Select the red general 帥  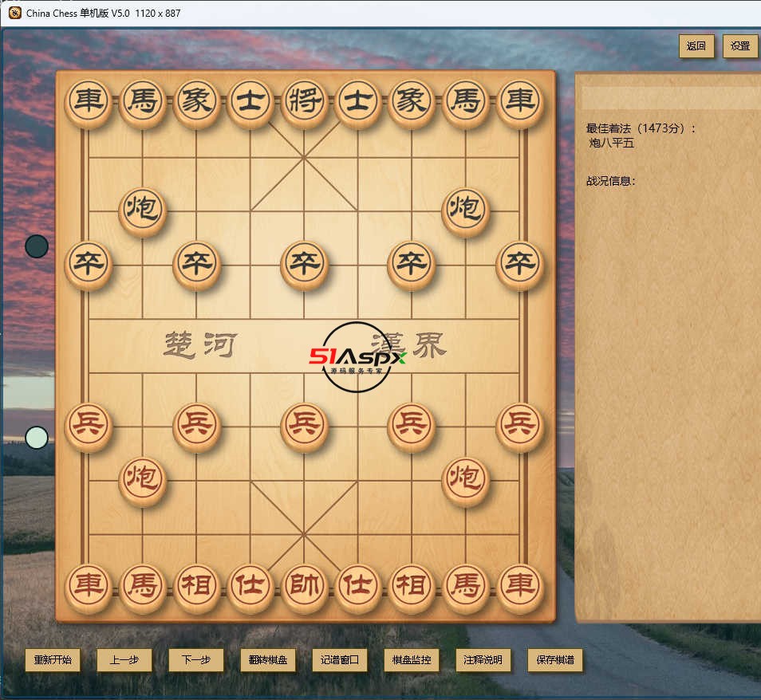coord(304,587)
